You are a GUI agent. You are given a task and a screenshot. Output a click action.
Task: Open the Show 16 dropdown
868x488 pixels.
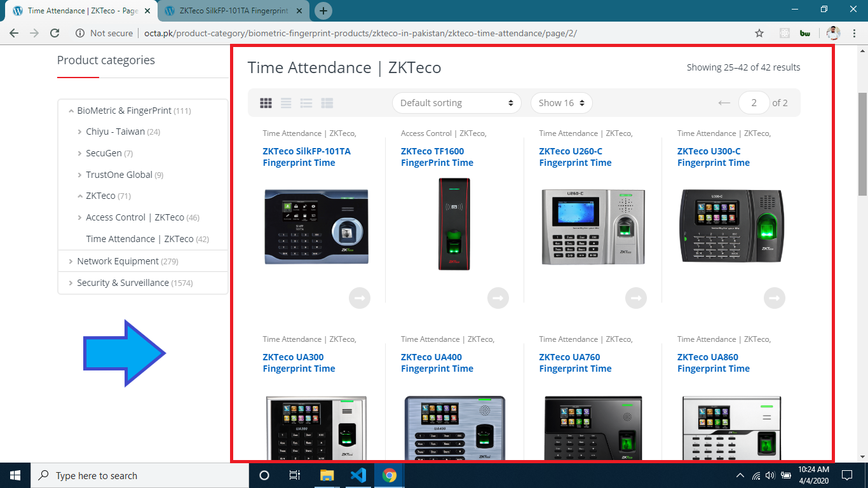click(562, 103)
